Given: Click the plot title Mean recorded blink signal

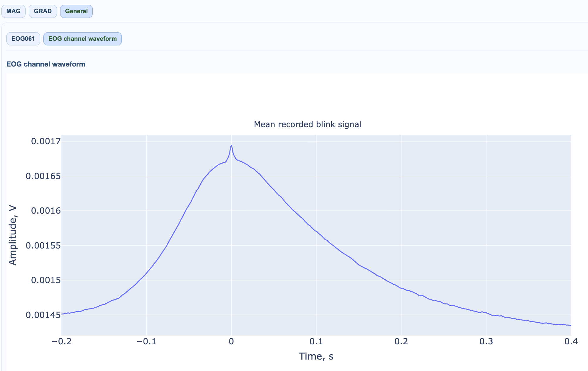Looking at the screenshot, I should point(307,125).
